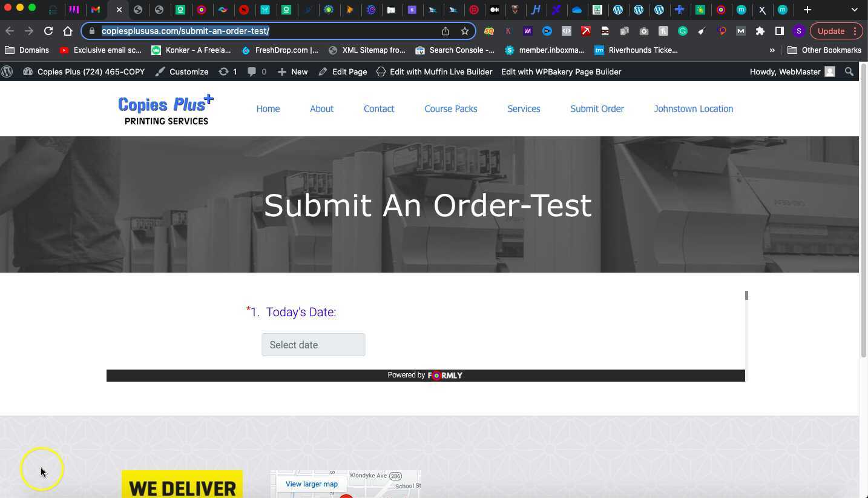
Task: Open a new browser tab with plus
Action: tap(807, 10)
